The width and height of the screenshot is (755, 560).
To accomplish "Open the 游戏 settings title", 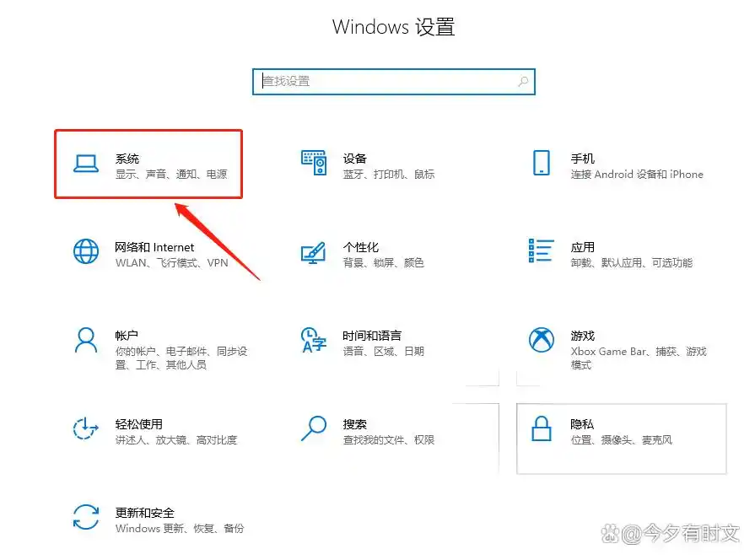I will click(x=583, y=336).
